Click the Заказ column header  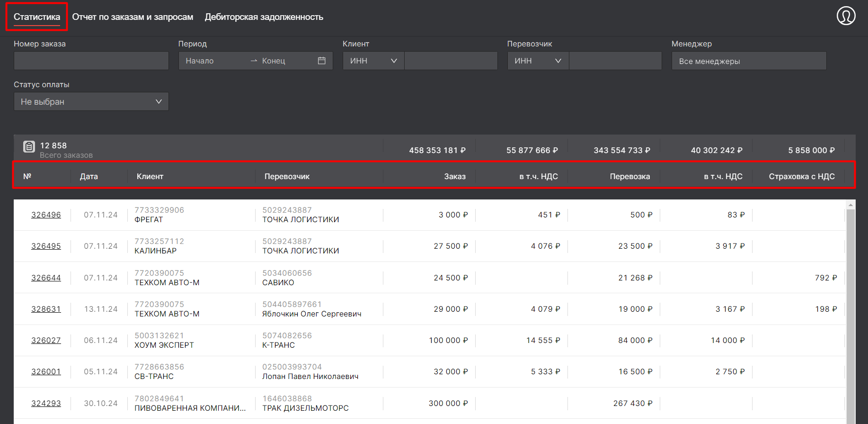[x=455, y=176]
